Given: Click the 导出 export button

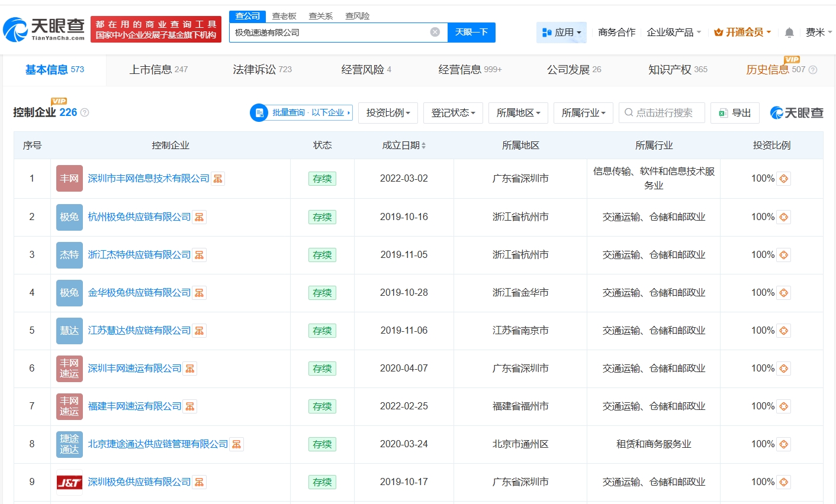Looking at the screenshot, I should 735,112.
